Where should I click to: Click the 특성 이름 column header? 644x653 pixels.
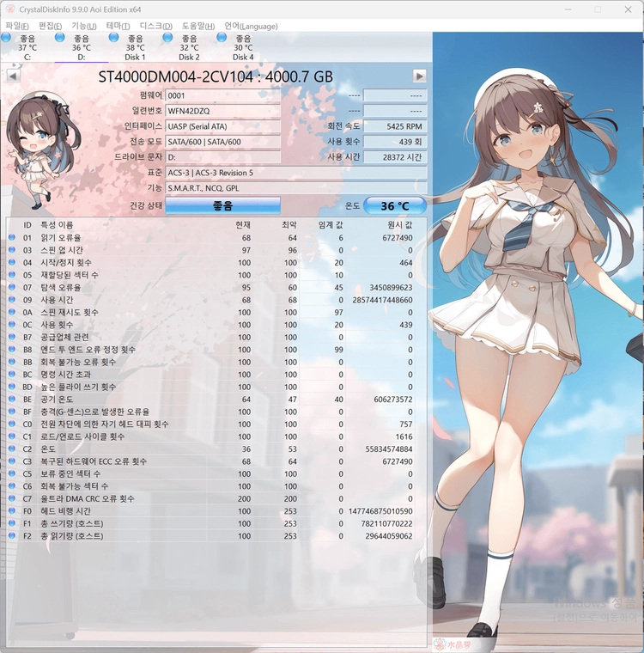(x=57, y=225)
